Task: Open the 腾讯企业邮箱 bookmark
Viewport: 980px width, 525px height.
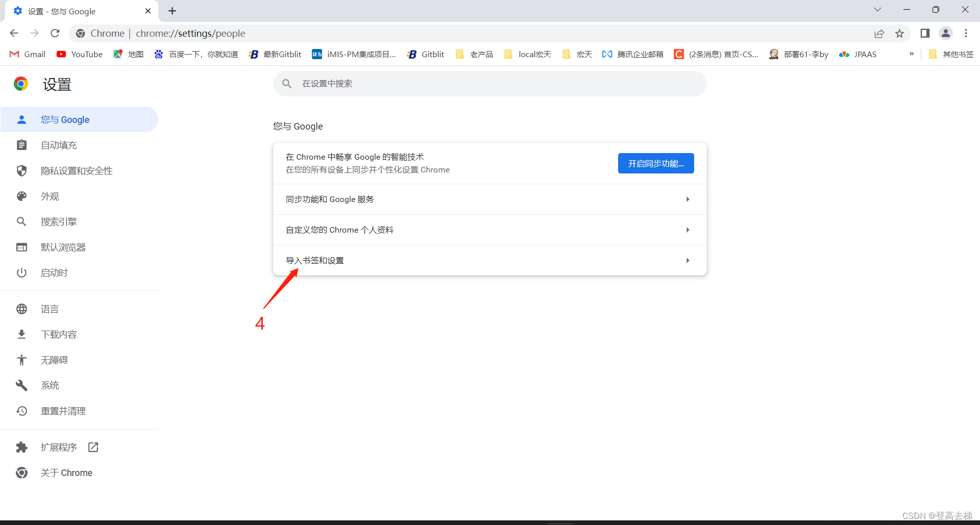Action: (x=632, y=54)
